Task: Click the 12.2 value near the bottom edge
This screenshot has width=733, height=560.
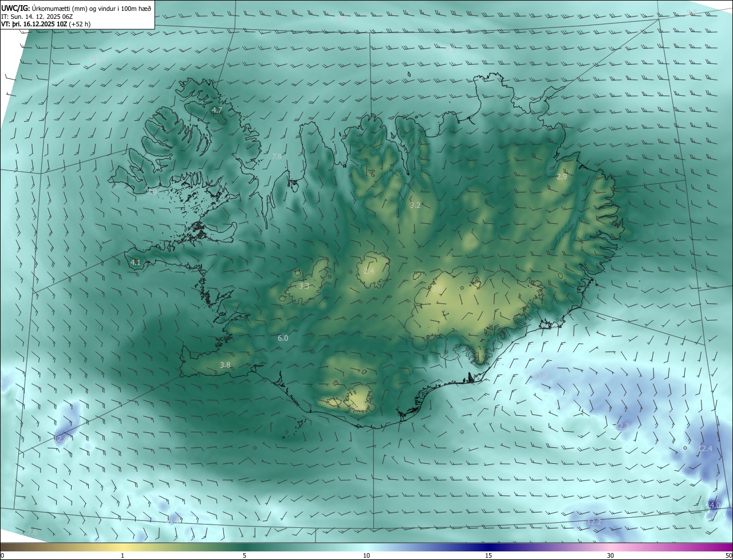Action: coord(594,522)
